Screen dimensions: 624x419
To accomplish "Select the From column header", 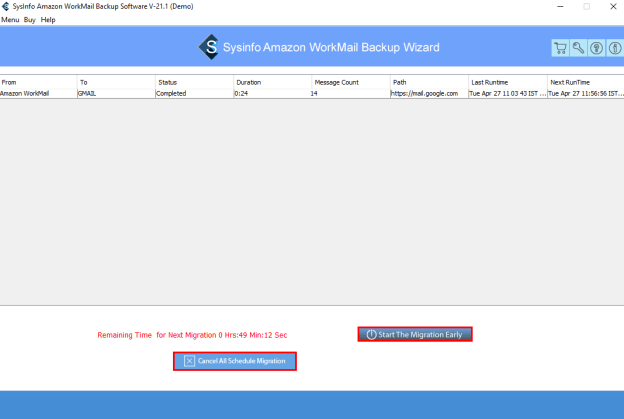I will (x=39, y=82).
